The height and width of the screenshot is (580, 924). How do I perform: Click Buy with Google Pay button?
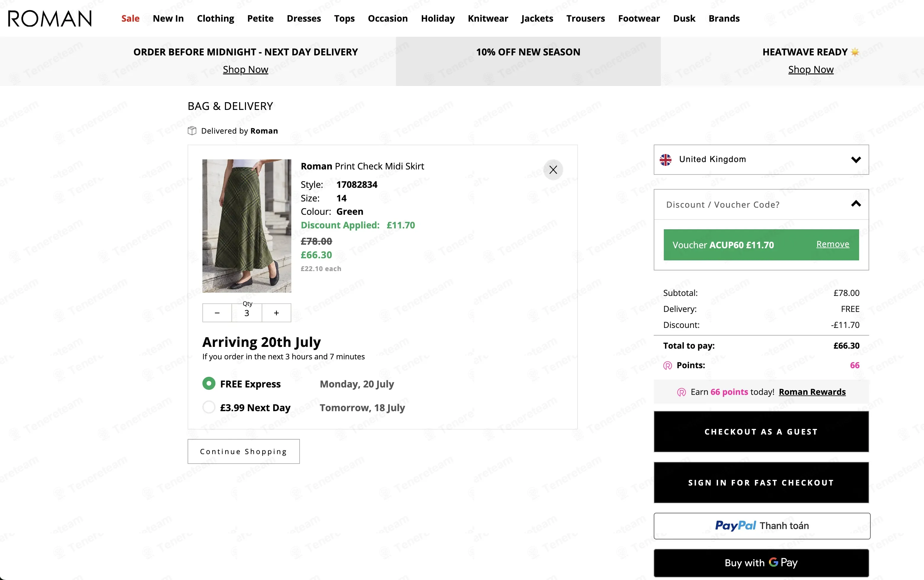[x=761, y=563]
